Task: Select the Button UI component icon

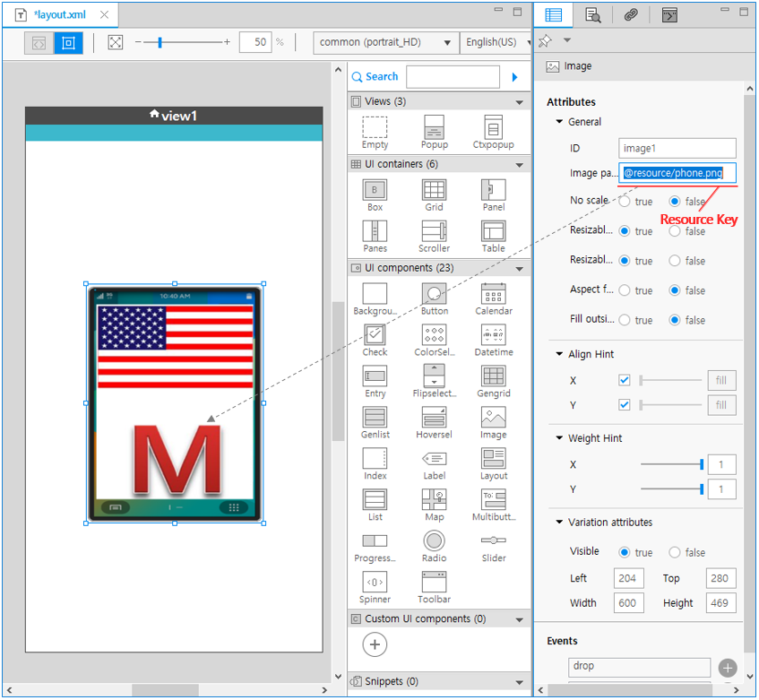Action: 434,294
